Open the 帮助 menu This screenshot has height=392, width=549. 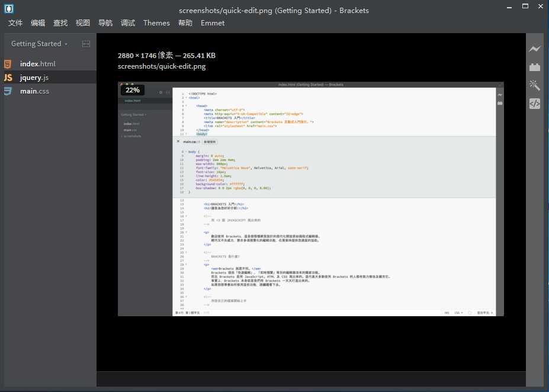click(185, 23)
